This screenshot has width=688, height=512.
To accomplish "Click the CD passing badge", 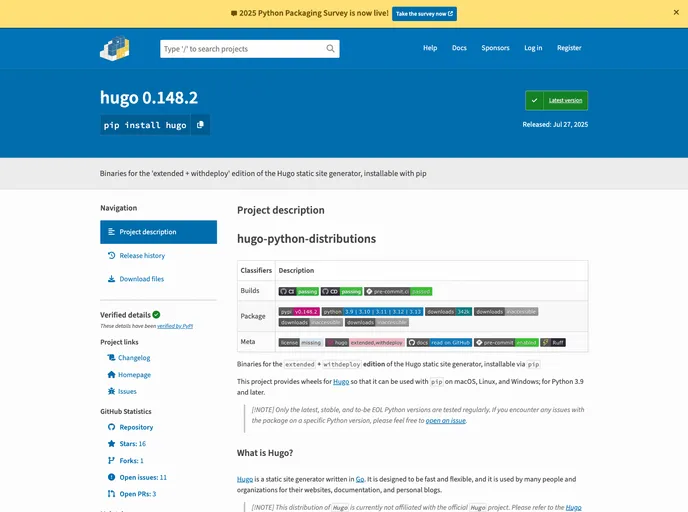I will (341, 291).
